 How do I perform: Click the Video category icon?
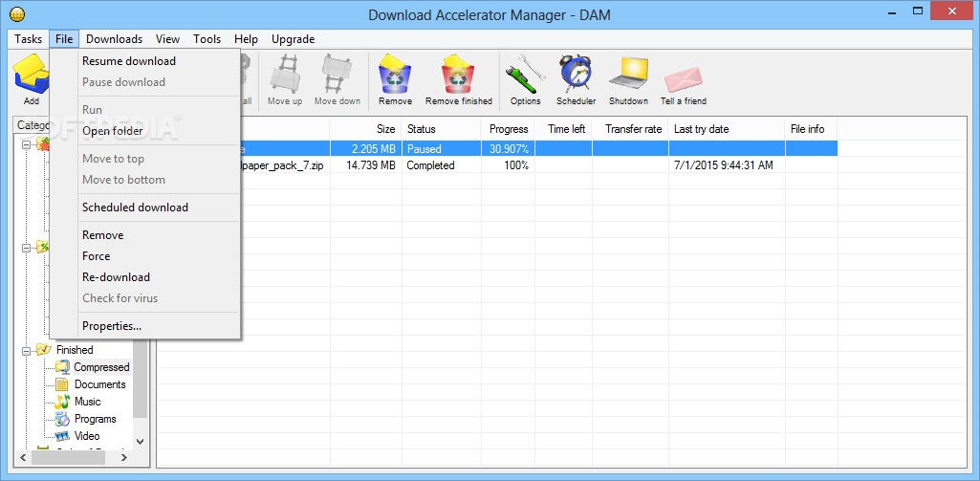pos(62,436)
